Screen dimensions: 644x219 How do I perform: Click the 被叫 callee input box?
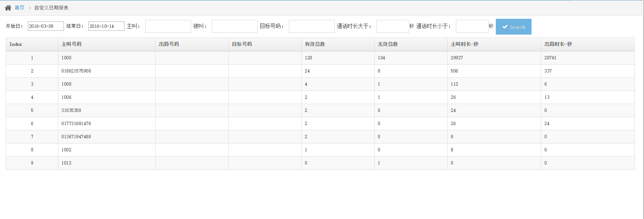click(x=234, y=26)
